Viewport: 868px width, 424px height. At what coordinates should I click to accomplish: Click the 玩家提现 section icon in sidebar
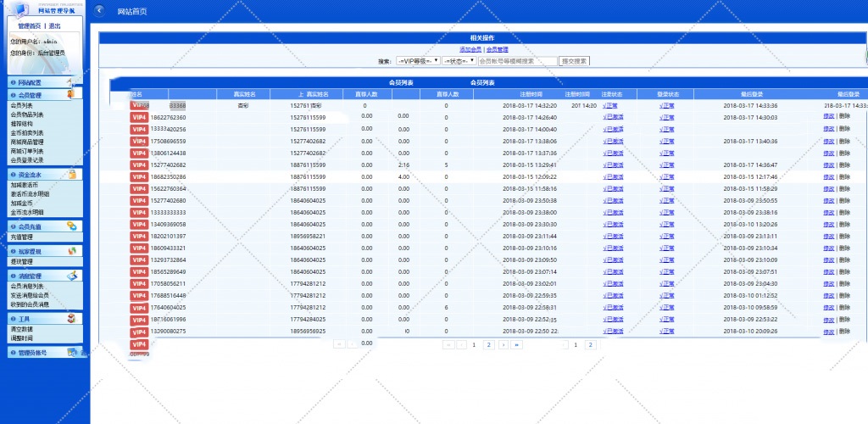tap(72, 251)
